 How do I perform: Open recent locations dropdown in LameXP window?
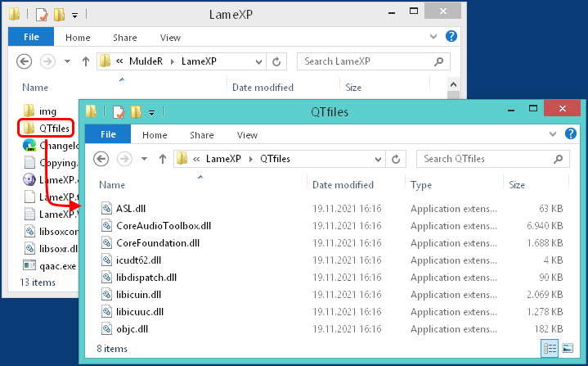click(68, 61)
